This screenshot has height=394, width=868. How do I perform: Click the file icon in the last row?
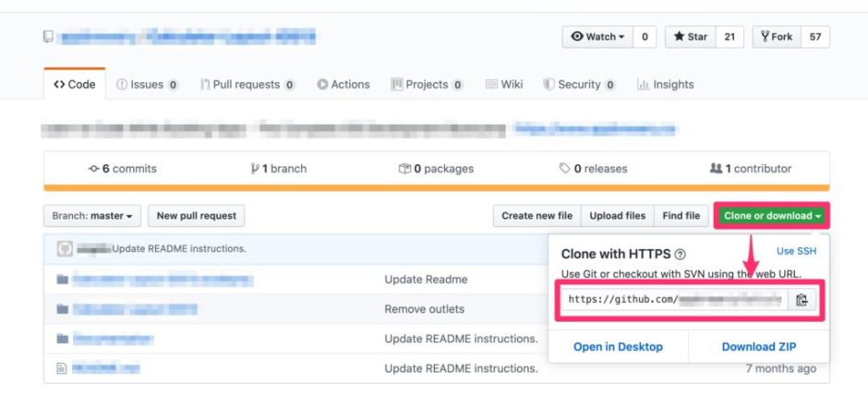point(62,368)
